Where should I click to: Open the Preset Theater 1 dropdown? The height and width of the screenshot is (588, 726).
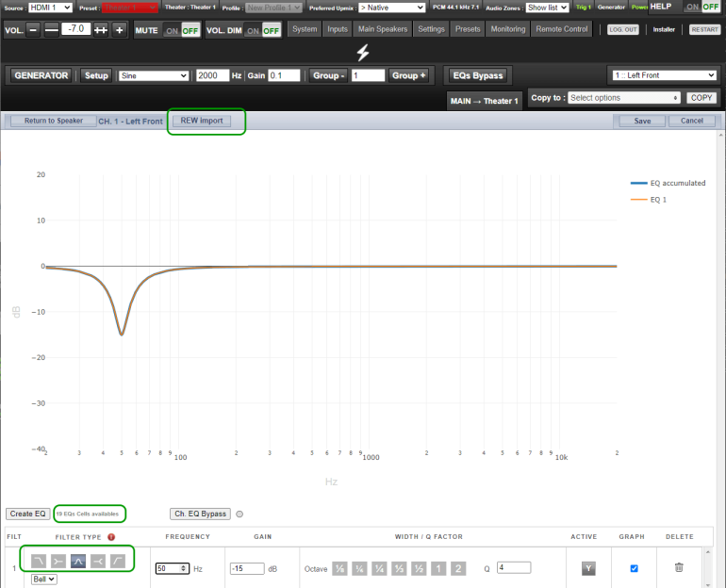click(130, 8)
